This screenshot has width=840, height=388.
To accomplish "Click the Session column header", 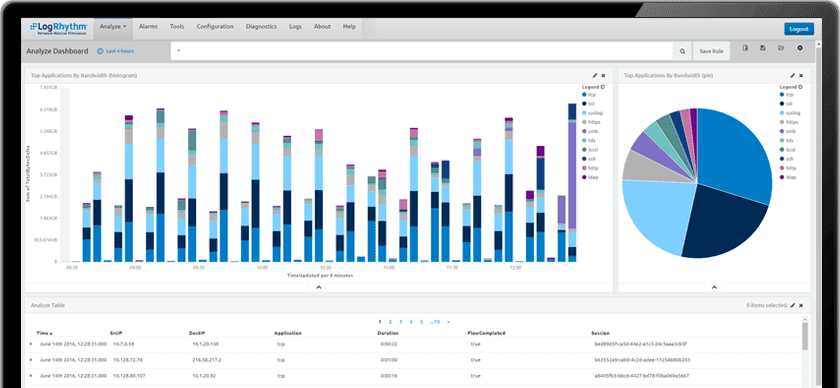I will [600, 333].
